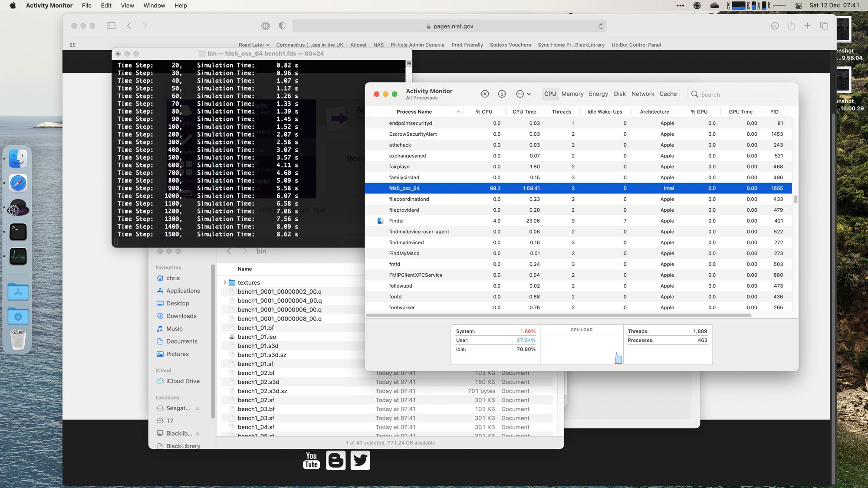
Task: Open the Window menu
Action: (x=154, y=5)
